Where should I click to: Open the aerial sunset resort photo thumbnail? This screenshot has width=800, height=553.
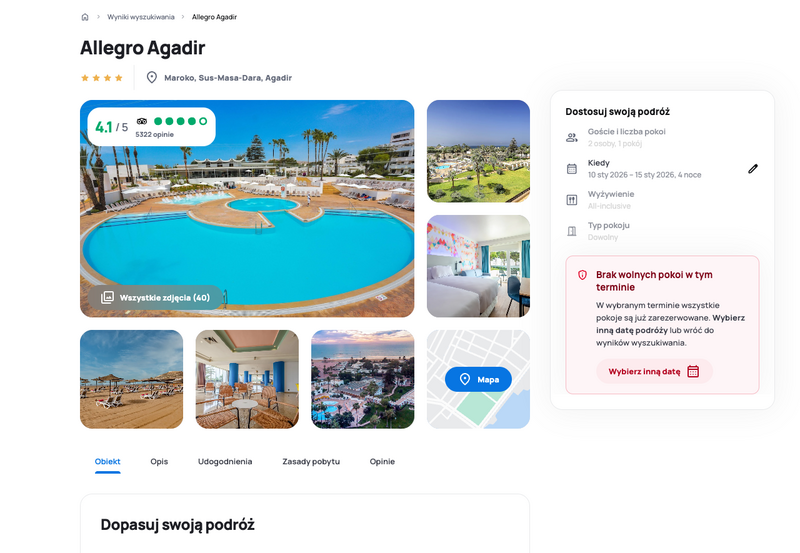pyautogui.click(x=363, y=379)
